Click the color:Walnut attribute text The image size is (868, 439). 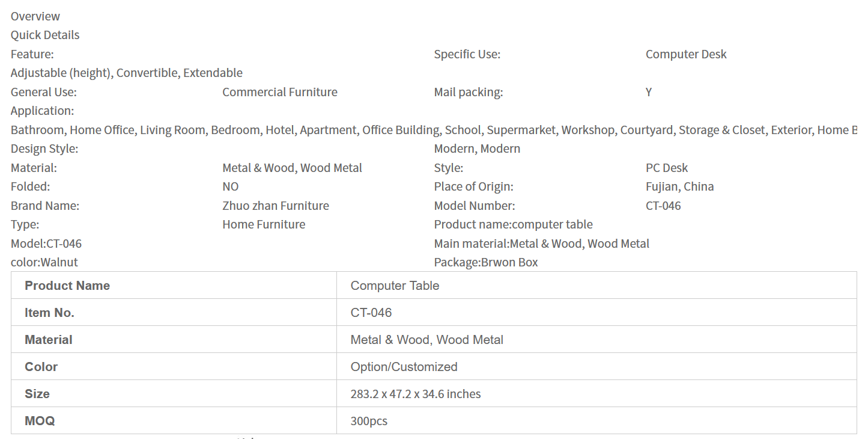[44, 262]
